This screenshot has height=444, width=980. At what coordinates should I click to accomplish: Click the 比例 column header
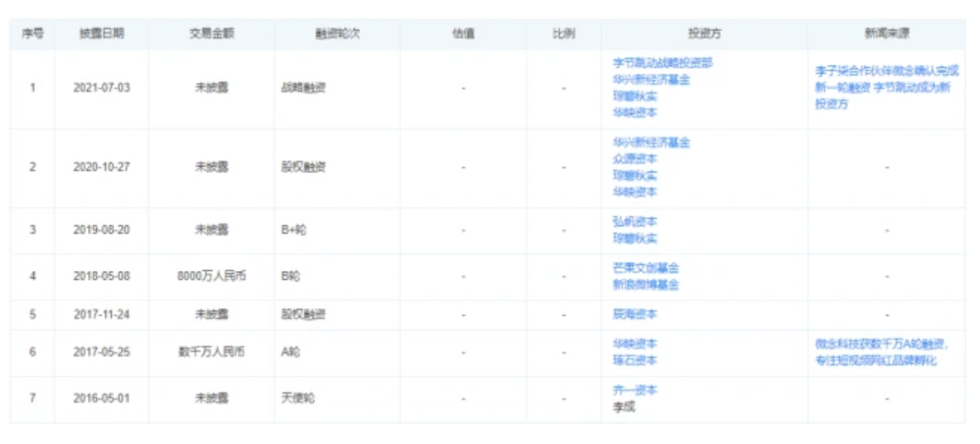[564, 34]
